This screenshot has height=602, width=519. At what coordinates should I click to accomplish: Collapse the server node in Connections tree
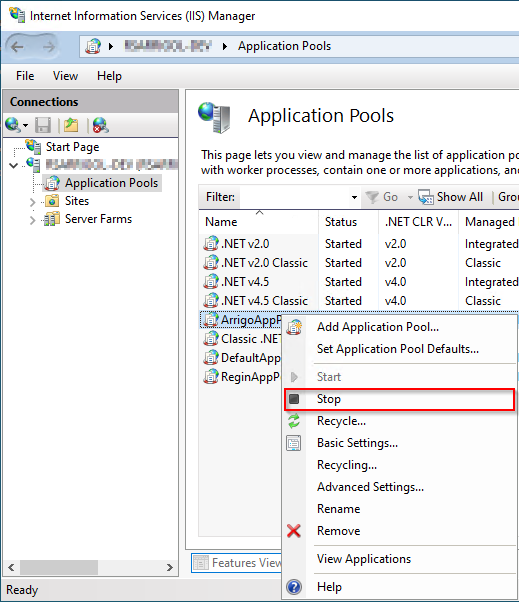coord(14,165)
